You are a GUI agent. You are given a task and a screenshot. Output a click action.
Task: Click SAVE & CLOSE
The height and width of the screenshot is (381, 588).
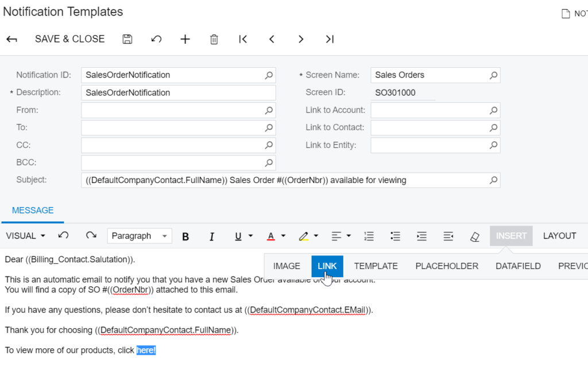click(x=69, y=39)
